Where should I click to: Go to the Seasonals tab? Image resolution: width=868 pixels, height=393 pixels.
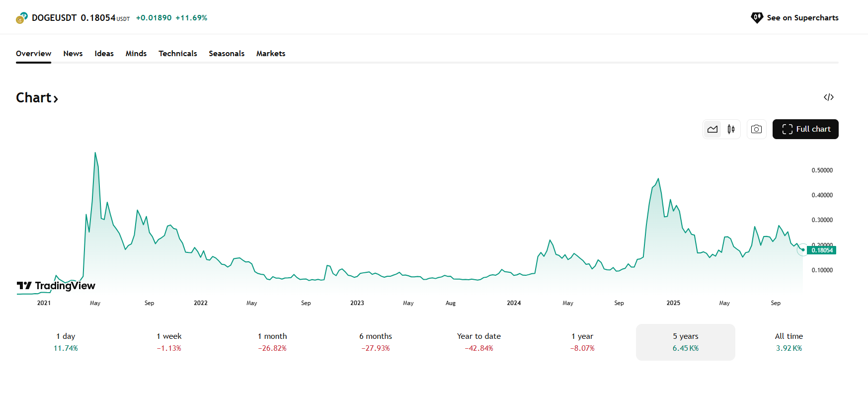point(227,54)
